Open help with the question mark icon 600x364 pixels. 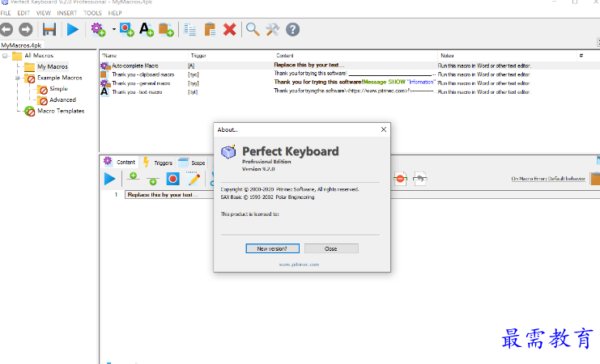293,29
